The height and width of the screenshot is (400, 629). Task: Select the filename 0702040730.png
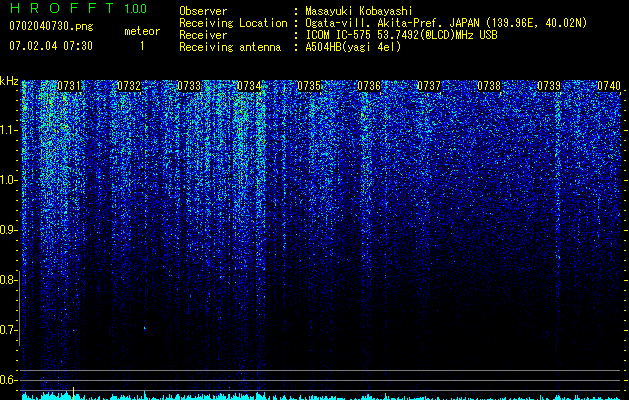[51, 26]
